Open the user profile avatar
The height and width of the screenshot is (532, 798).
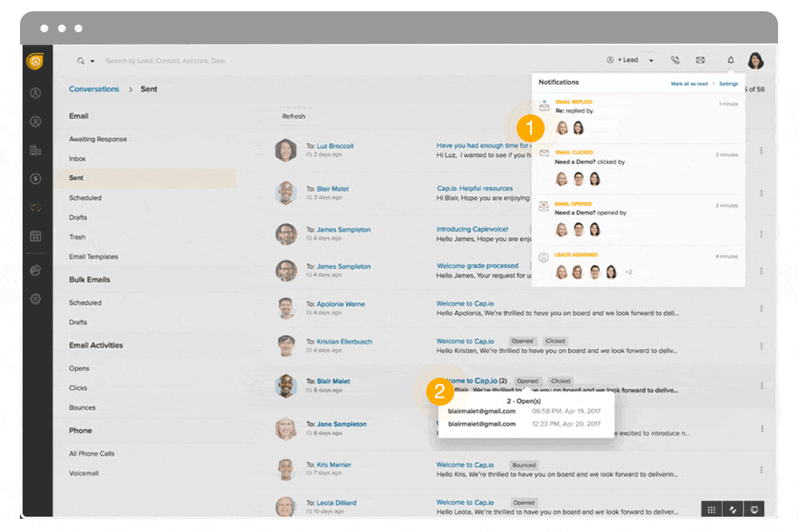click(755, 61)
